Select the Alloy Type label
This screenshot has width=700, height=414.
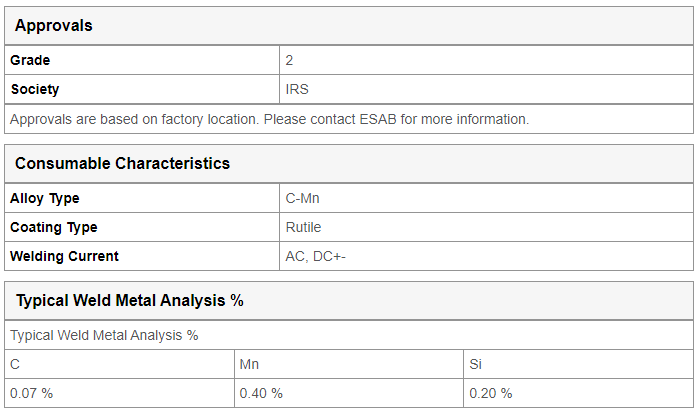point(45,198)
